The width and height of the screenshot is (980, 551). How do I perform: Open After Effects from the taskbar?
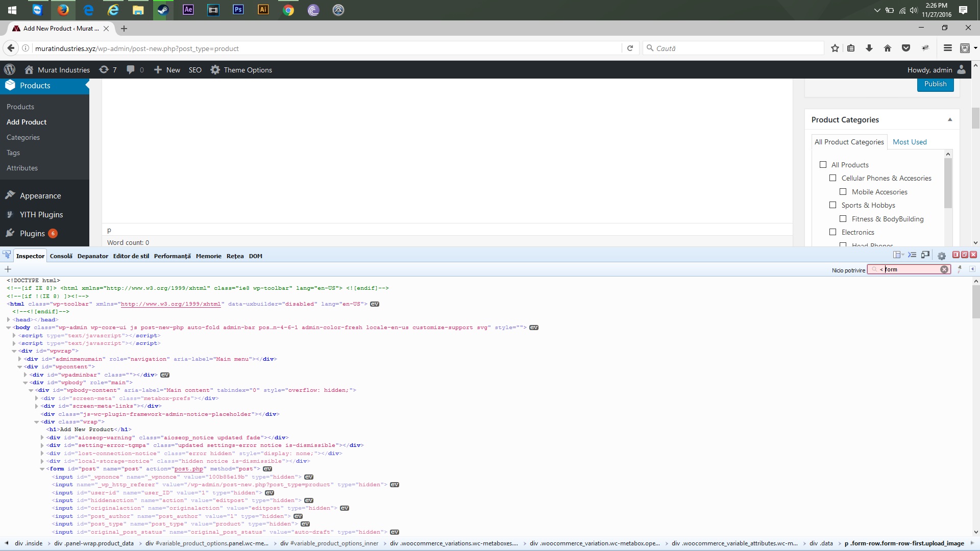click(x=188, y=10)
